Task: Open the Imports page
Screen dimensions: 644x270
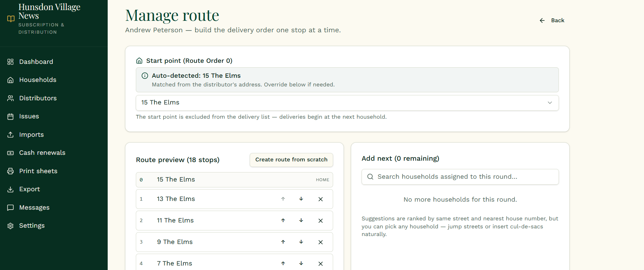Action: (31, 135)
